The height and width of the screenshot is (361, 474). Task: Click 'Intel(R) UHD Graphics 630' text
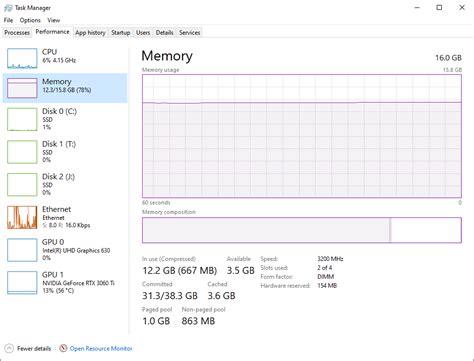point(76,250)
